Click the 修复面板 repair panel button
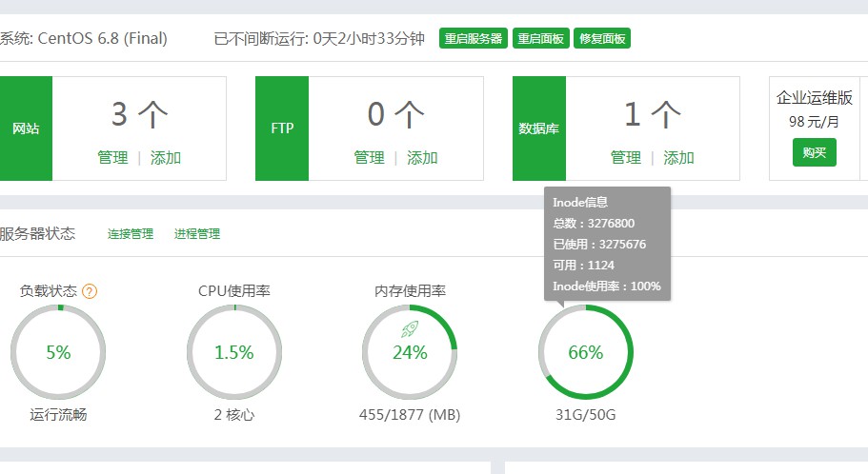868x474 pixels. [x=602, y=39]
